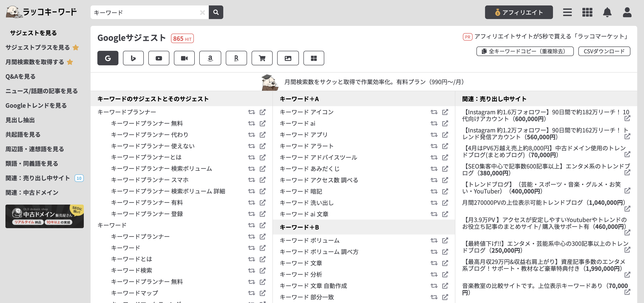
Task: Click the search magnifier button
Action: (216, 12)
